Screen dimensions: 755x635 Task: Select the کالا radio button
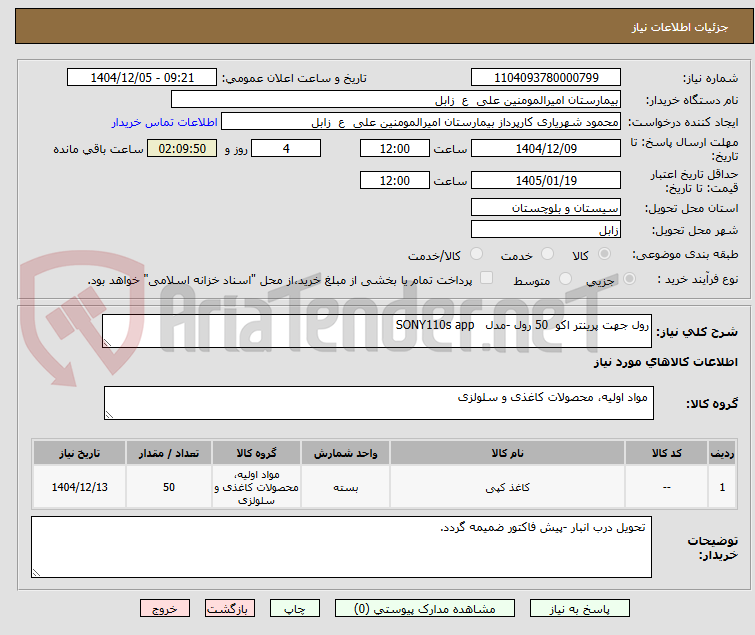tap(604, 254)
